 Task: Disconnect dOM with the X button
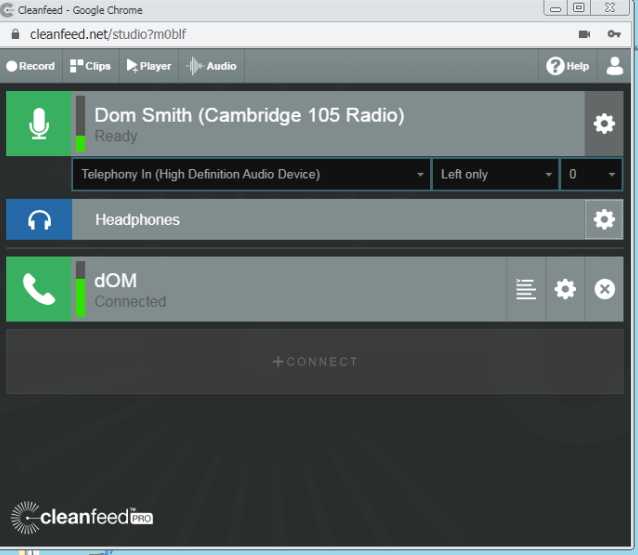pos(604,289)
